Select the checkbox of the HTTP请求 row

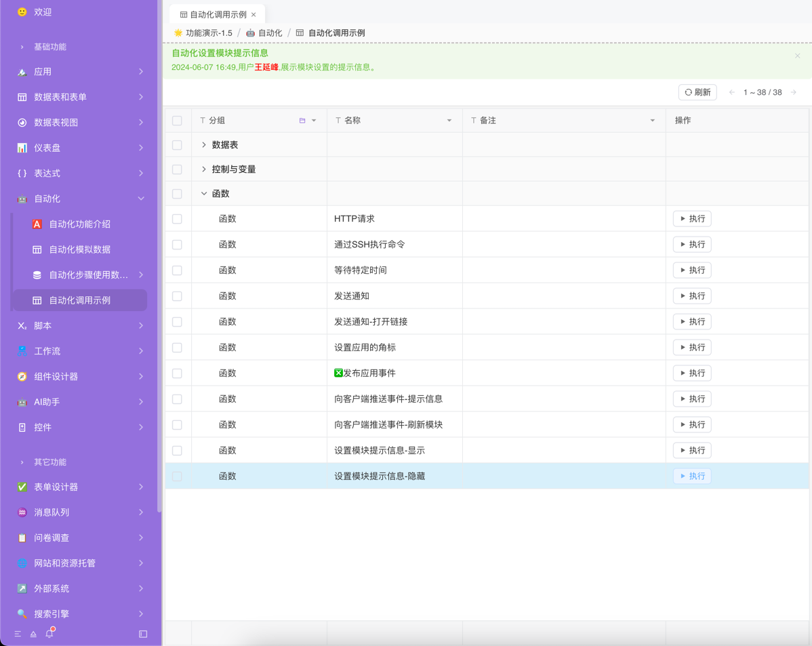(x=178, y=218)
